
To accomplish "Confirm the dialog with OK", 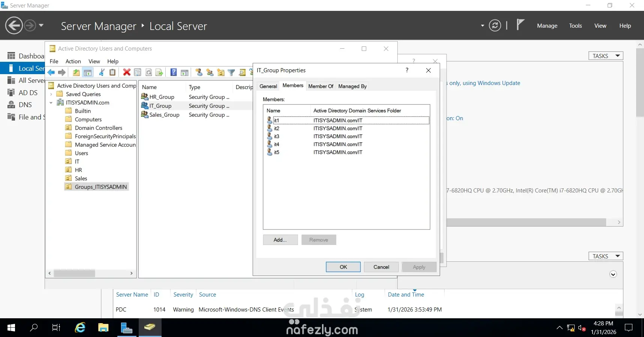I will [343, 267].
